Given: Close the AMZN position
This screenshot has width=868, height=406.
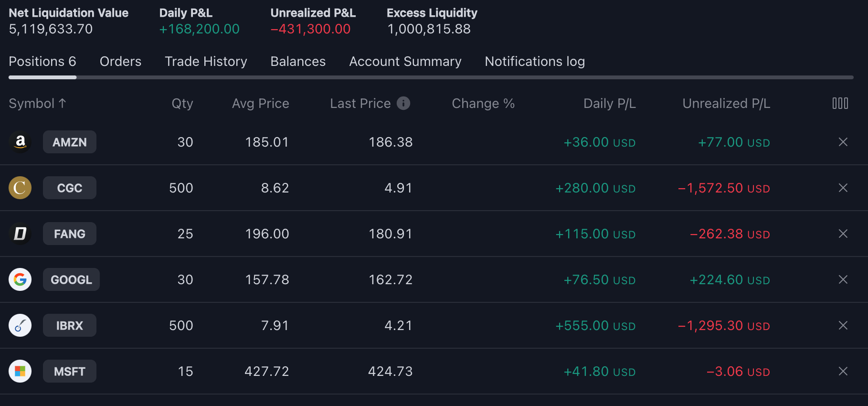Looking at the screenshot, I should (x=843, y=142).
